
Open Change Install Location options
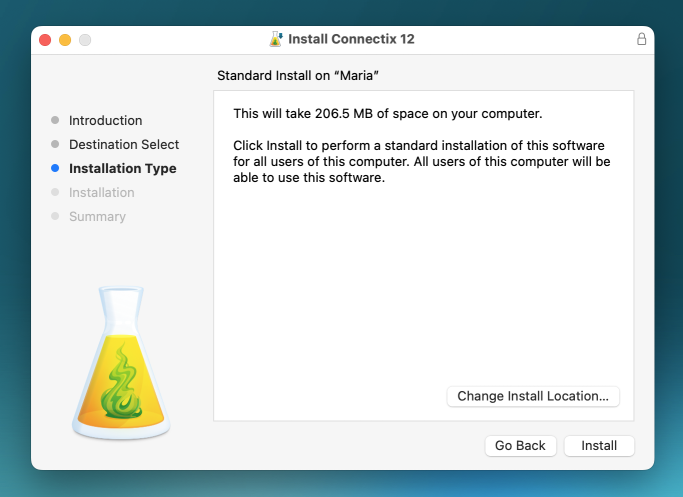point(533,396)
